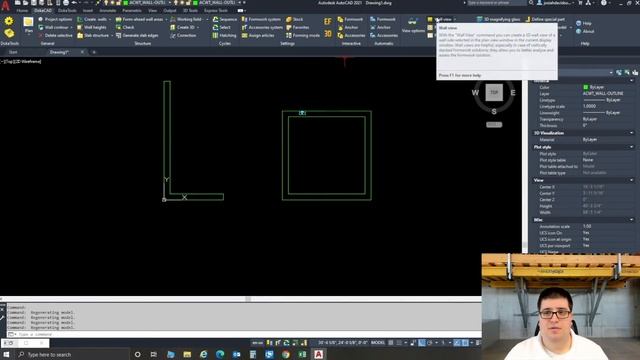Screen dimensions: 640x360
Task: Click the Plan button in ribbon
Action: pos(28,25)
